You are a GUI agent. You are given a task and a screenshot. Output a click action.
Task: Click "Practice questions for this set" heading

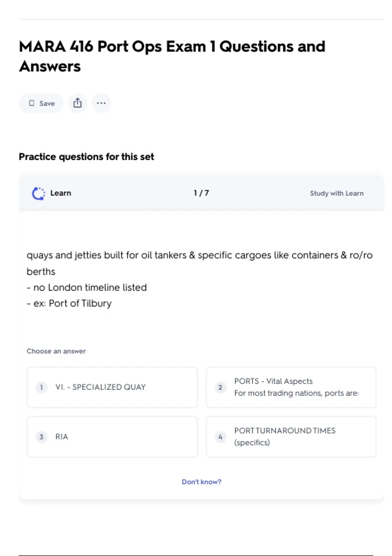coord(86,157)
